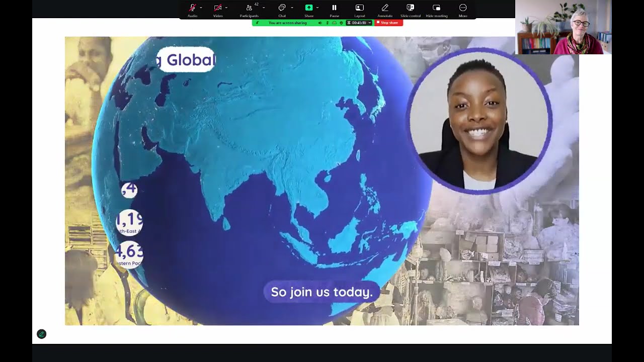Screen dimensions: 644x362
Task: Expand the Chat options arrow
Action: pyautogui.click(x=292, y=8)
